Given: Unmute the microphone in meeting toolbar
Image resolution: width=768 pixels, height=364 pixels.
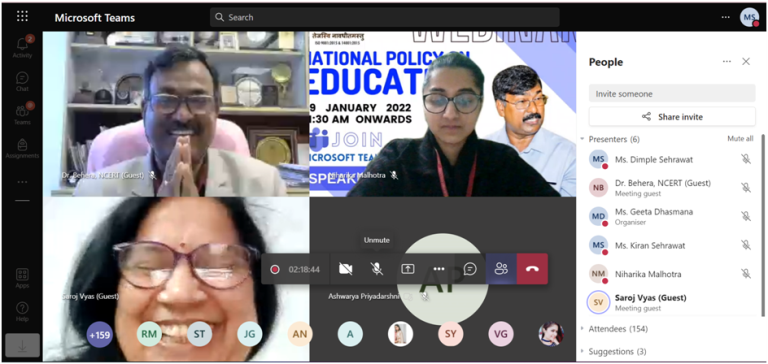Looking at the screenshot, I should [377, 269].
